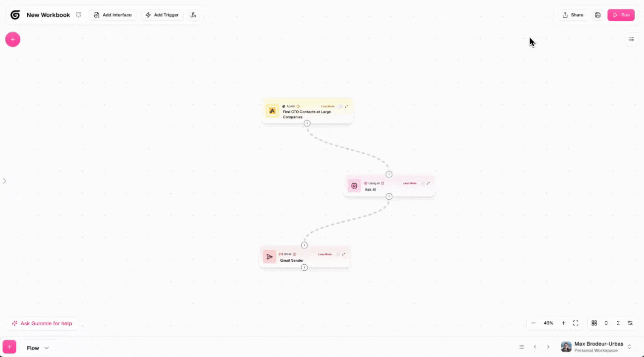Click the Add Trigger button
The width and height of the screenshot is (644, 357).
162,15
